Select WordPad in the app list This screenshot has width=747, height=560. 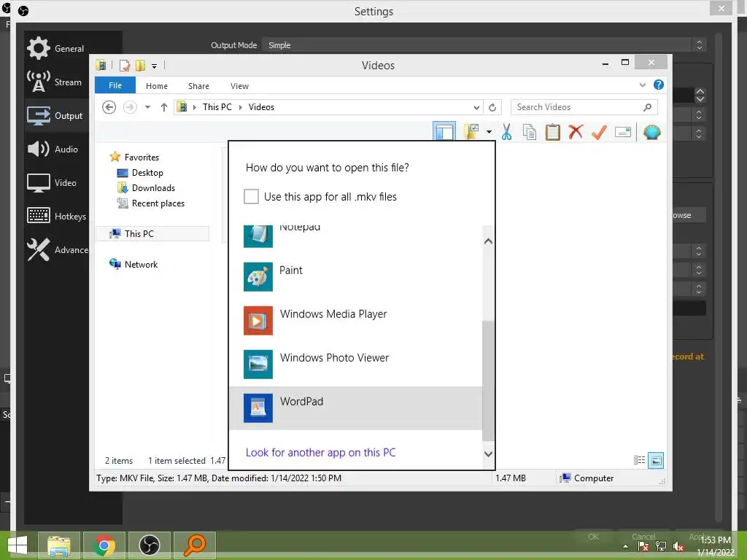[355, 408]
